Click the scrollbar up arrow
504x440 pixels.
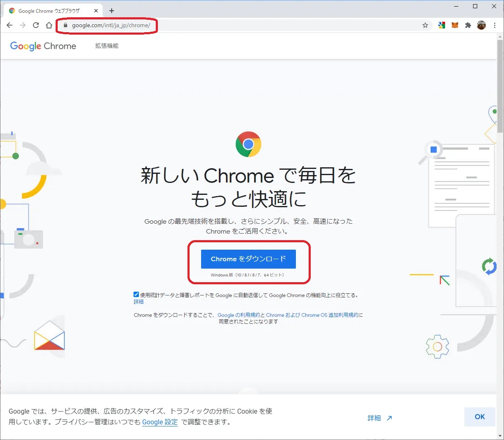click(500, 37)
